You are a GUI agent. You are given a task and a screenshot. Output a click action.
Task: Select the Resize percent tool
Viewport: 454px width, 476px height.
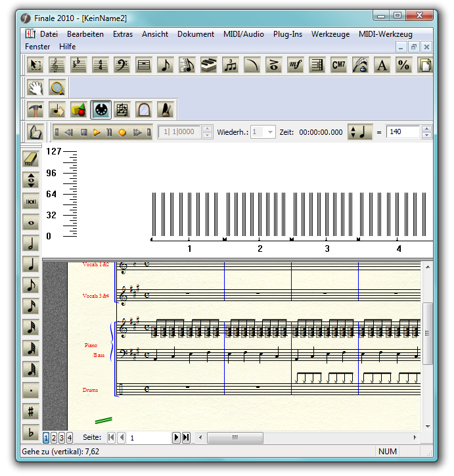[x=403, y=65]
